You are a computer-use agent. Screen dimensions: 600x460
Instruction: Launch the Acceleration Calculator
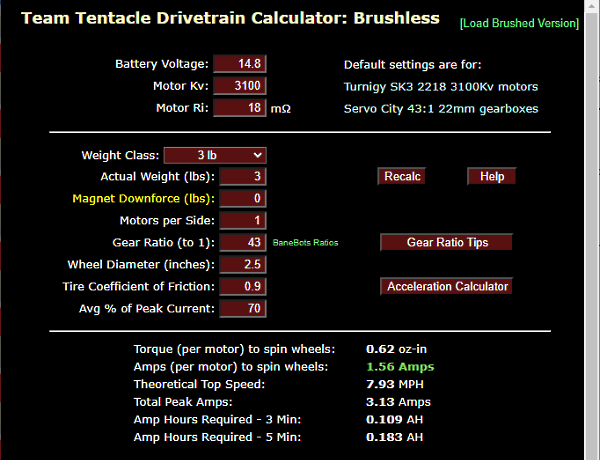click(x=447, y=287)
